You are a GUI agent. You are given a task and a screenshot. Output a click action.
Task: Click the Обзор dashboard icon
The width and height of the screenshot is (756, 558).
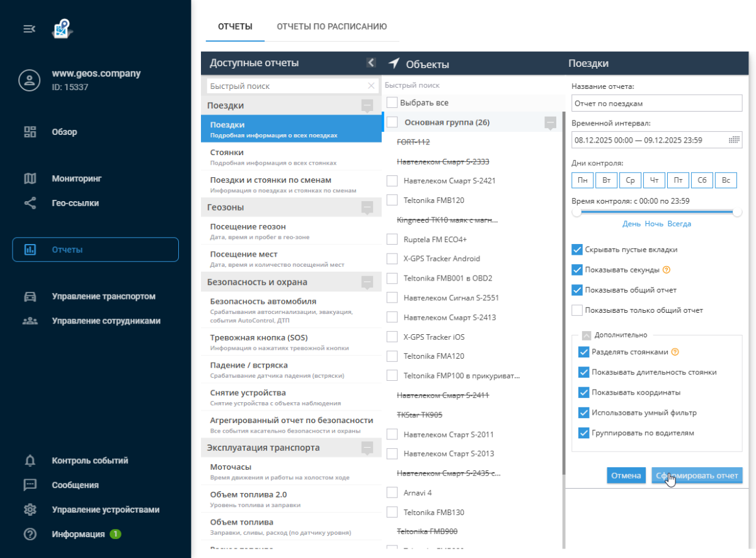click(x=30, y=132)
